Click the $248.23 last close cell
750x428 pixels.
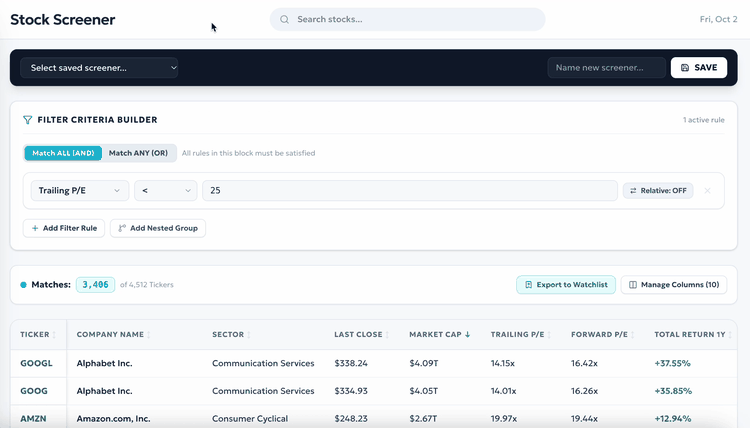[351, 419]
